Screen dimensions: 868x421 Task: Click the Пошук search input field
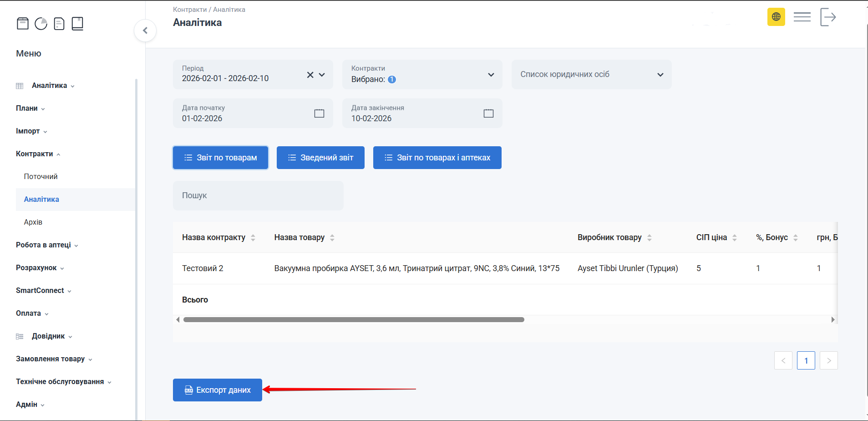coord(258,195)
